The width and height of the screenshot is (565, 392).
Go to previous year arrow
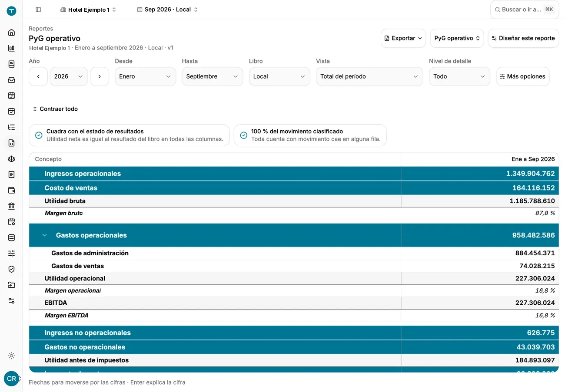38,76
